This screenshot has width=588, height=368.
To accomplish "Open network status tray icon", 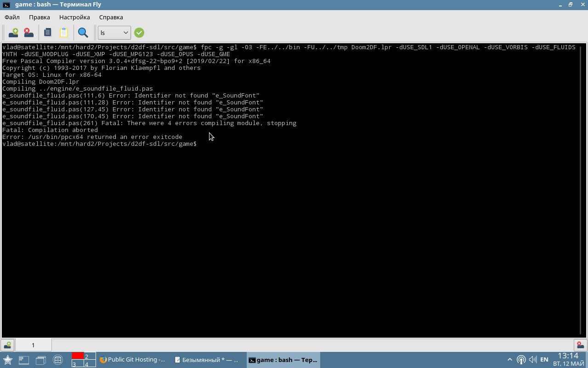I will (521, 360).
